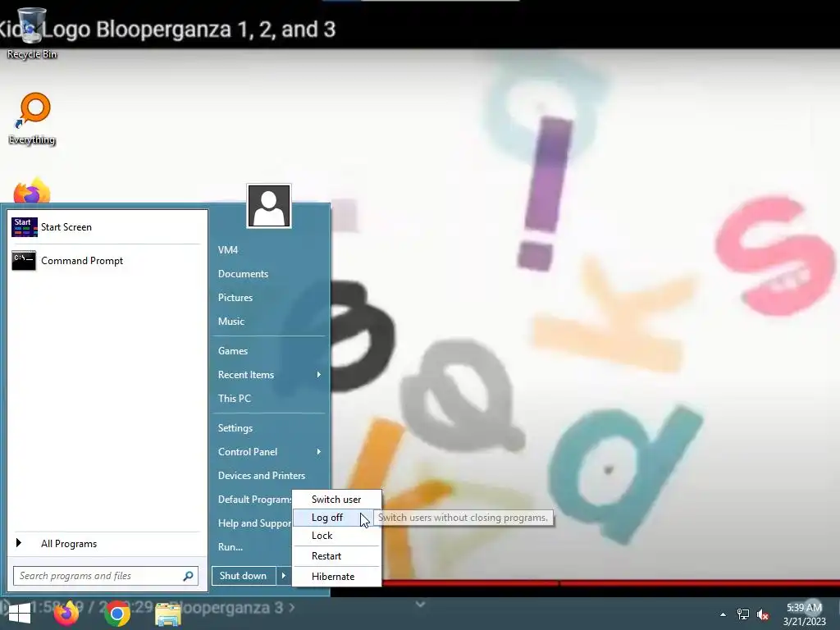Click the network icon in system tray
Image resolution: width=840 pixels, height=630 pixels.
(743, 614)
